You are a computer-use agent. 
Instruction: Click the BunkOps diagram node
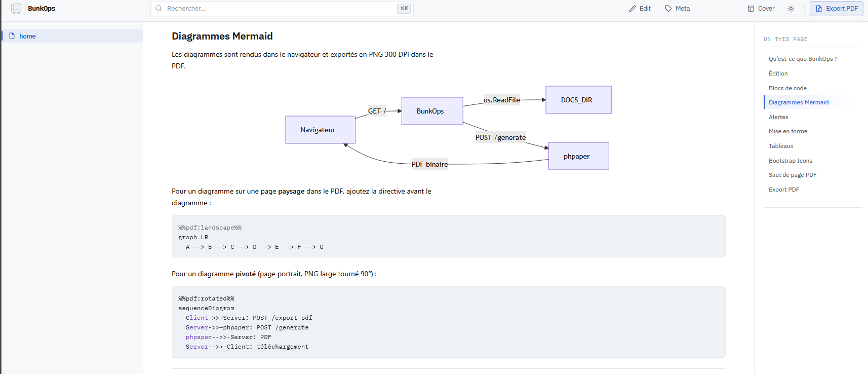click(432, 111)
